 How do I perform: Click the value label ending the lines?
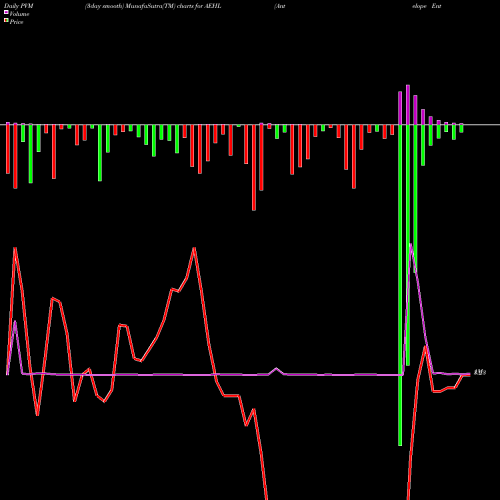[480, 372]
